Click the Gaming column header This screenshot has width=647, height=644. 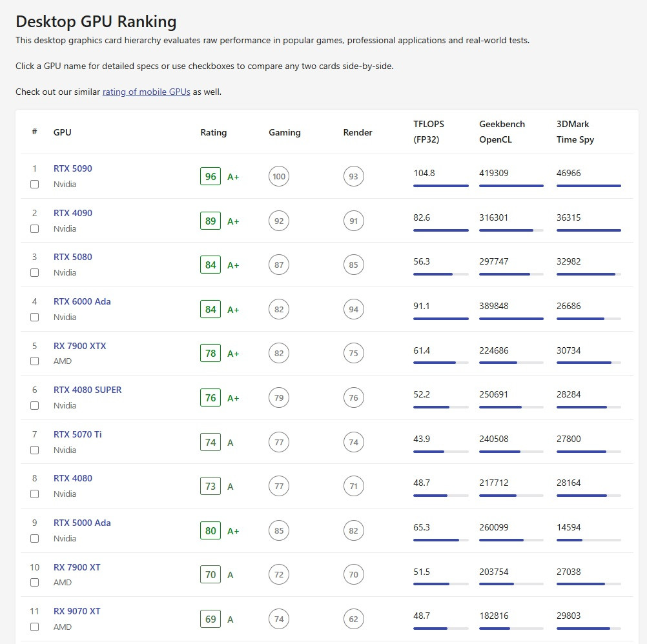click(x=284, y=132)
